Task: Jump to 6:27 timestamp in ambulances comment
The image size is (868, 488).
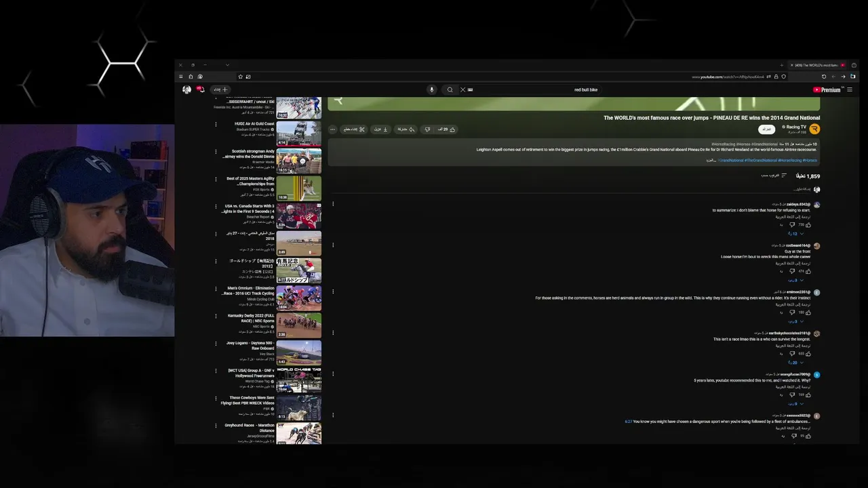Action: (628, 422)
